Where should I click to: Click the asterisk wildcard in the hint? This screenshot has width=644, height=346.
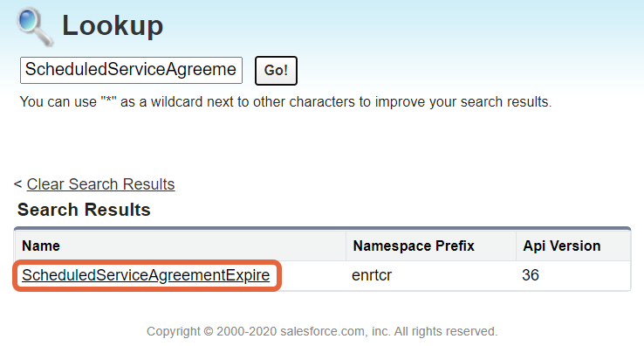109,100
